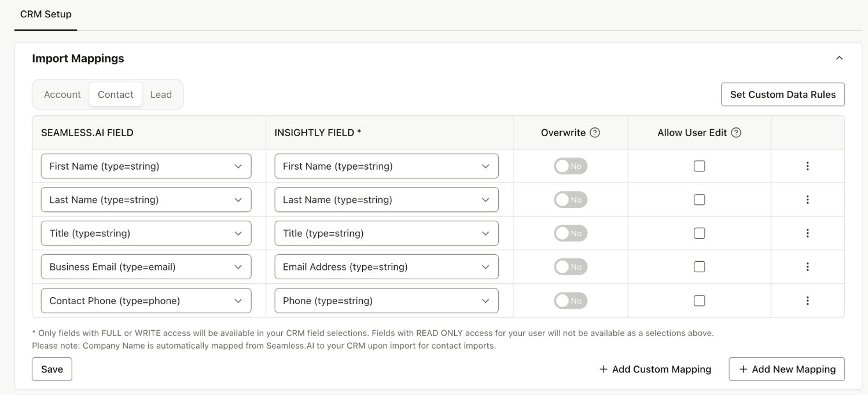Tick Allow User Edit for Business Email

point(700,267)
